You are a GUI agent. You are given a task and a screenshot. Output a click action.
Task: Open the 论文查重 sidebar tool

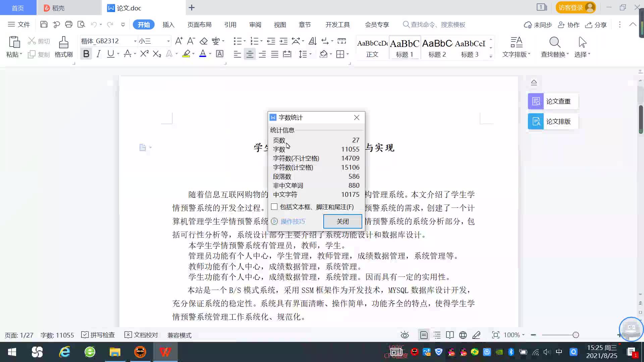tap(553, 101)
